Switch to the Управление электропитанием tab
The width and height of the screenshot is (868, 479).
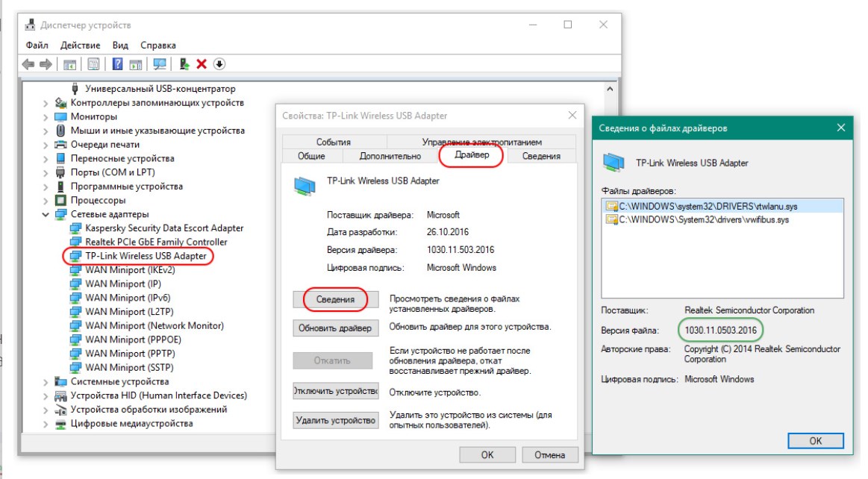coord(481,142)
